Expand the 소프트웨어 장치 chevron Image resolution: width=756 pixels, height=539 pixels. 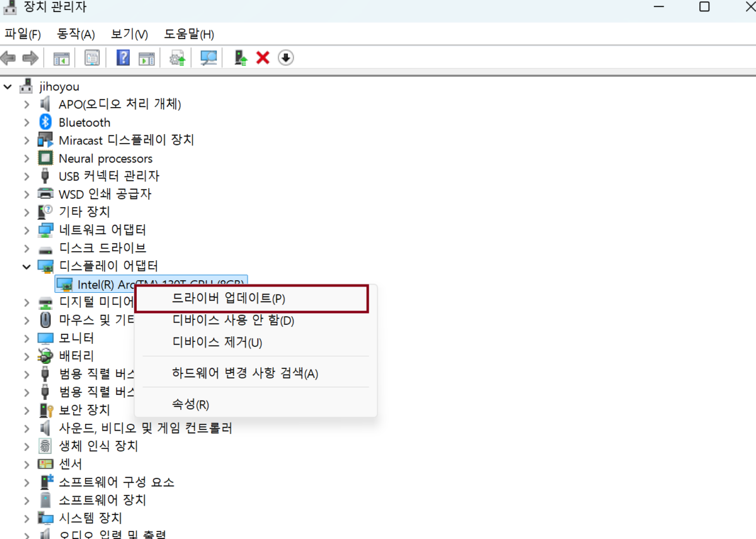[x=26, y=500]
